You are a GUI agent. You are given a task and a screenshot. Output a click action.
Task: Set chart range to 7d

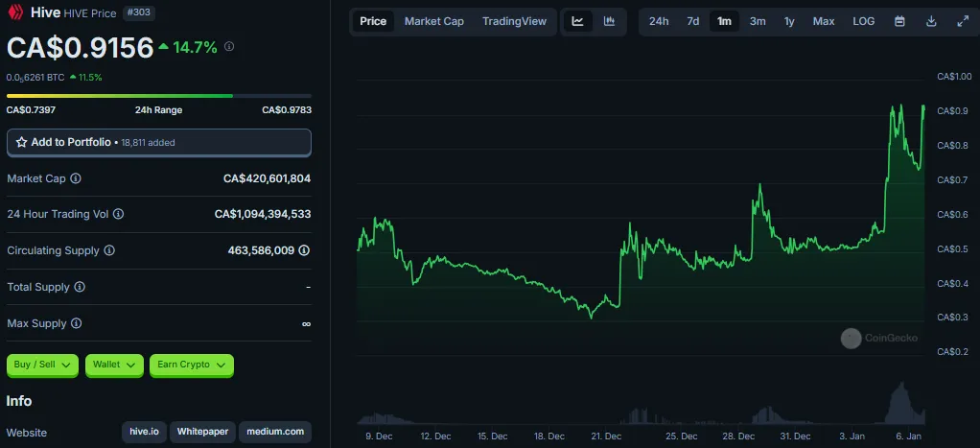point(693,21)
